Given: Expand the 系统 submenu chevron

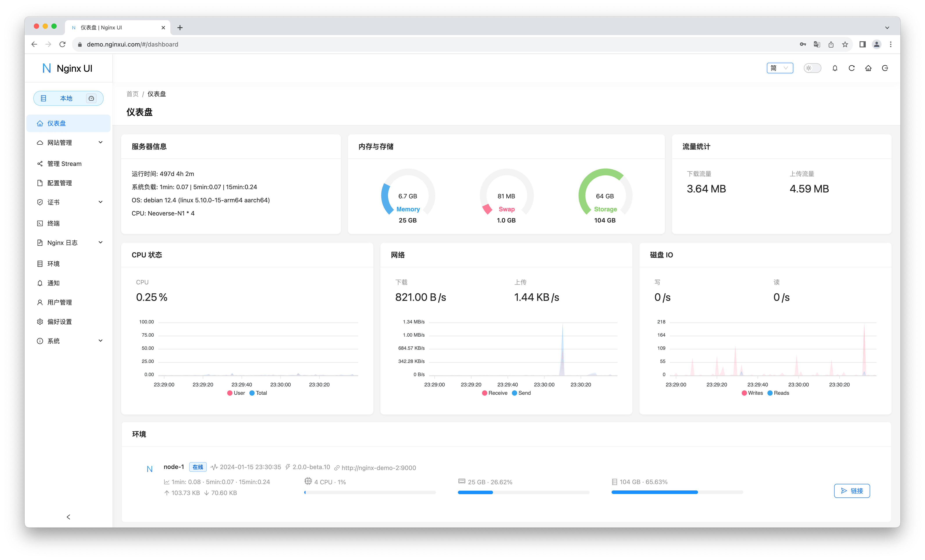Looking at the screenshot, I should (100, 341).
